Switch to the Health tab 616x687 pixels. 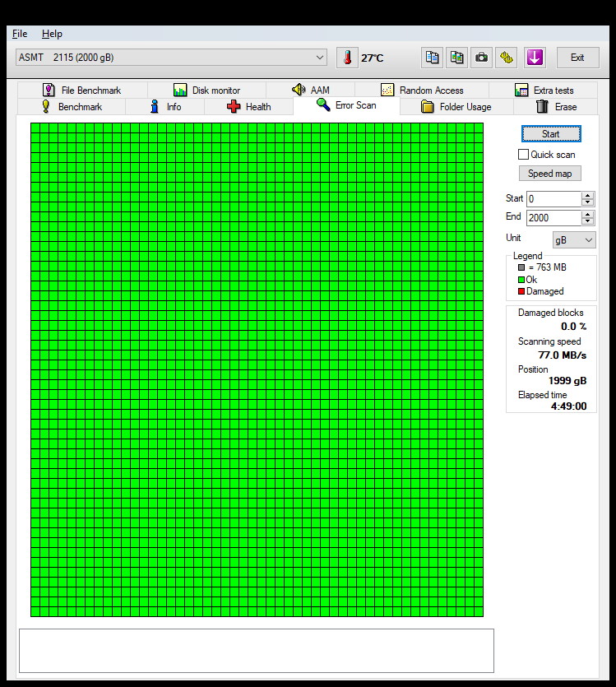pos(248,106)
